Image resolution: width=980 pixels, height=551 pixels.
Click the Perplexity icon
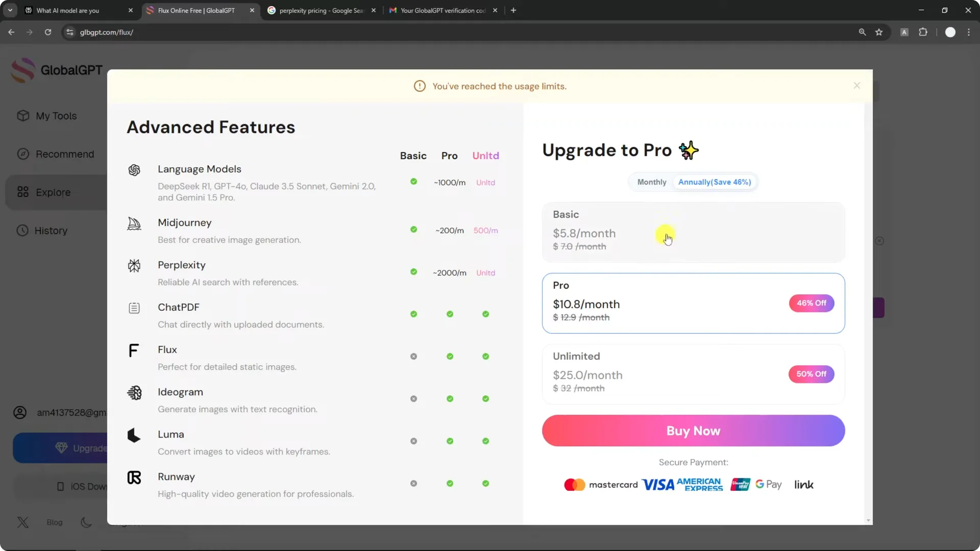pyautogui.click(x=134, y=266)
